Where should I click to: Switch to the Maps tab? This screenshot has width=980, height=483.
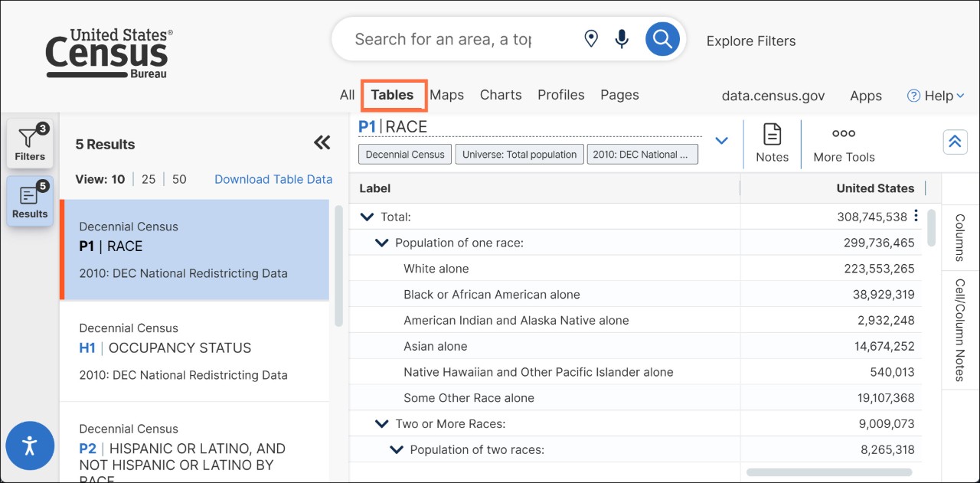pos(446,95)
